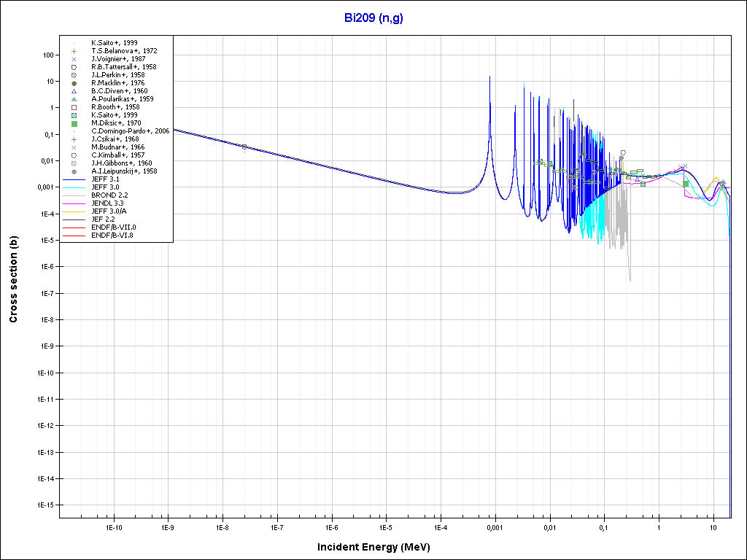Image resolution: width=747 pixels, height=560 pixels.
Task: Select the R.Booth 1958 square marker icon
Action: [x=74, y=107]
